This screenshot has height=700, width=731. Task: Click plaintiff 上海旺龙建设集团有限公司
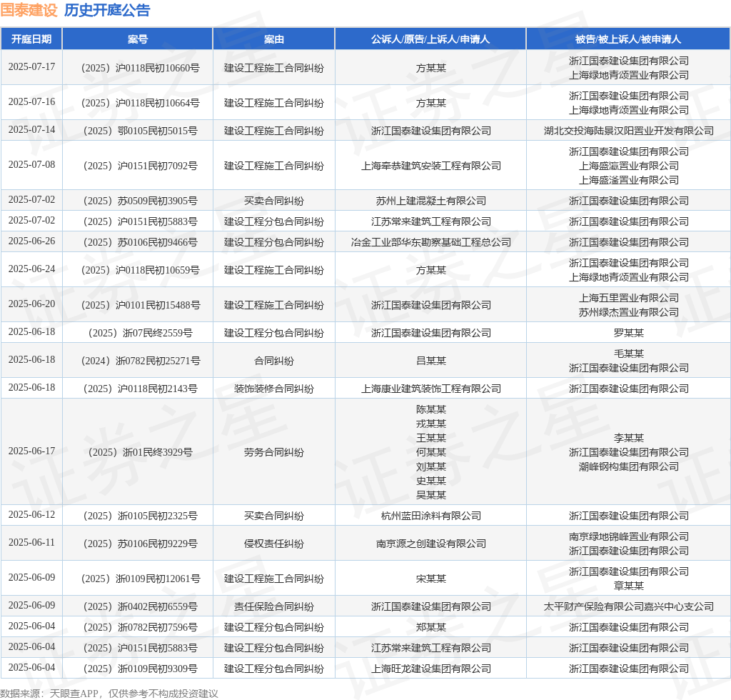[x=430, y=669]
